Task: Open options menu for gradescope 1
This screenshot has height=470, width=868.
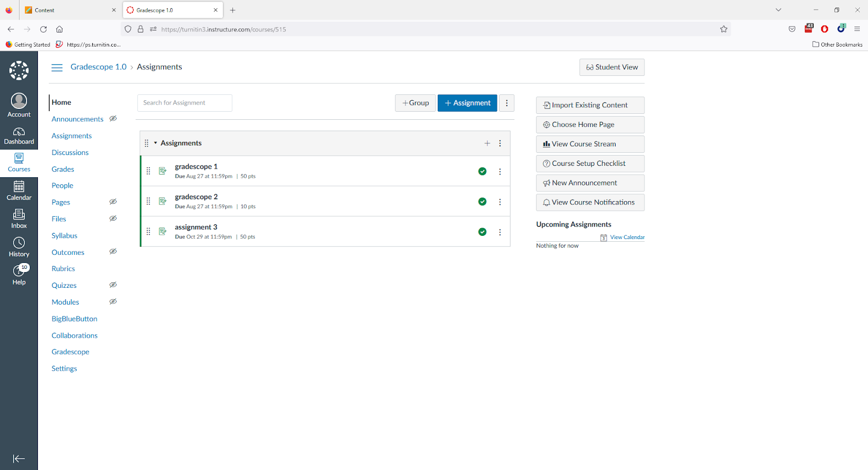Action: tap(500, 171)
